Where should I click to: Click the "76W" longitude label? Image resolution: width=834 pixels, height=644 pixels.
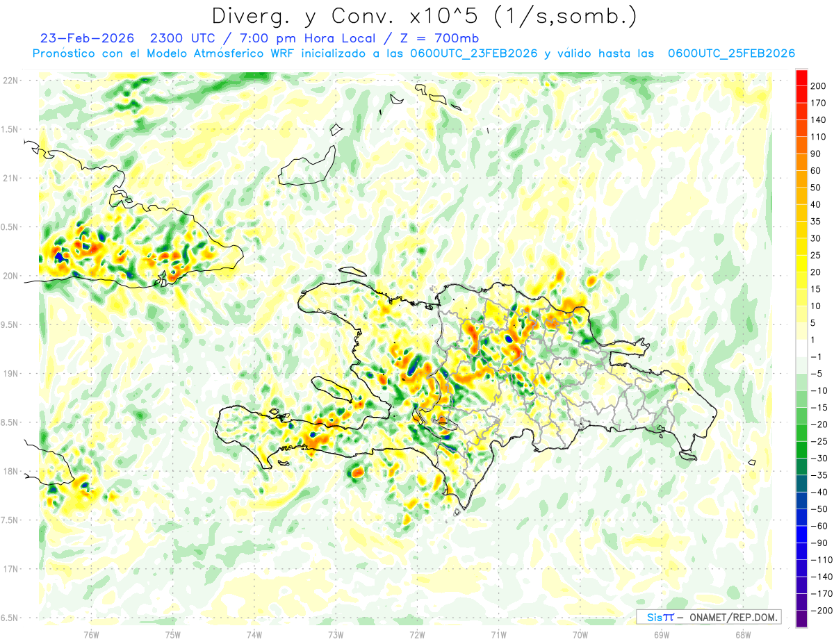91,634
